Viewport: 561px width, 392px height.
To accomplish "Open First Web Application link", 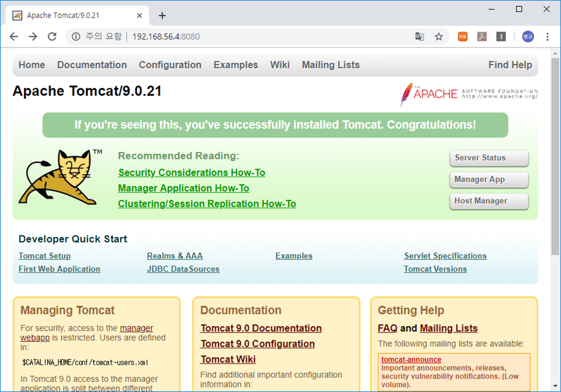I will tap(60, 269).
